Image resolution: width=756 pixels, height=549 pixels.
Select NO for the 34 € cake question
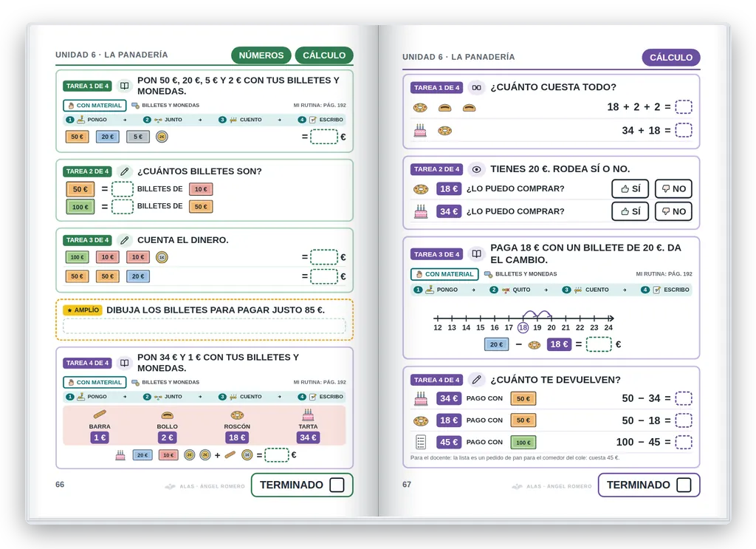tap(673, 211)
